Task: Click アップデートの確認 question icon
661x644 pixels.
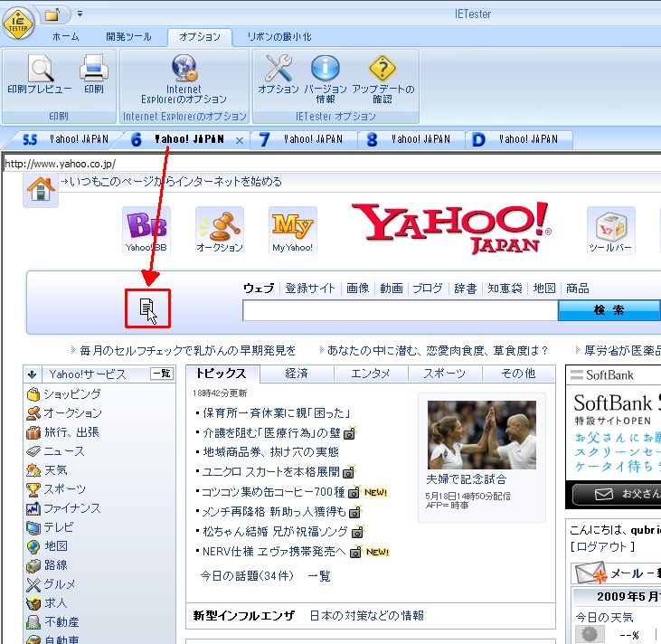Action: click(x=382, y=79)
